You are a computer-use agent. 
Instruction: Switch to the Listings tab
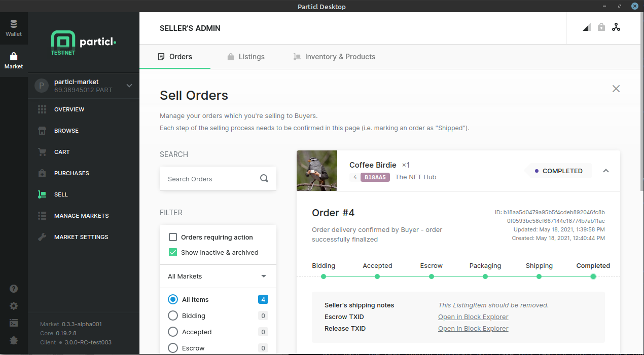pos(245,57)
